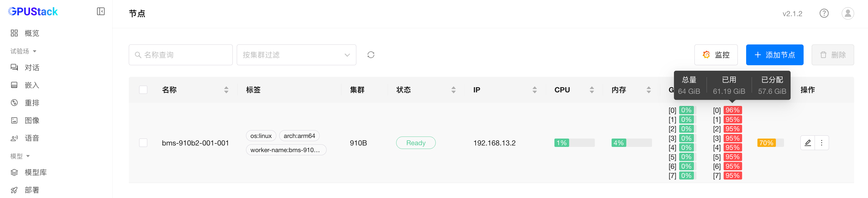Open the 对话 chat page

(x=32, y=68)
